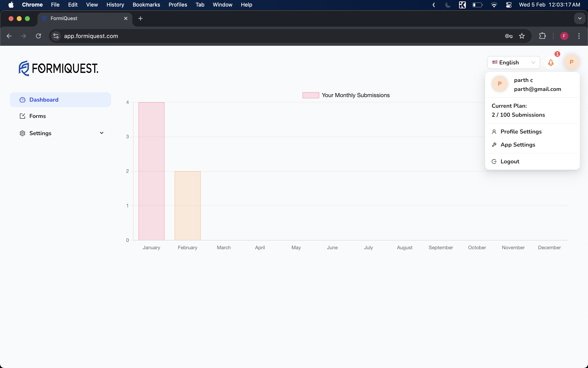Click the notification bell icon

pyautogui.click(x=551, y=63)
